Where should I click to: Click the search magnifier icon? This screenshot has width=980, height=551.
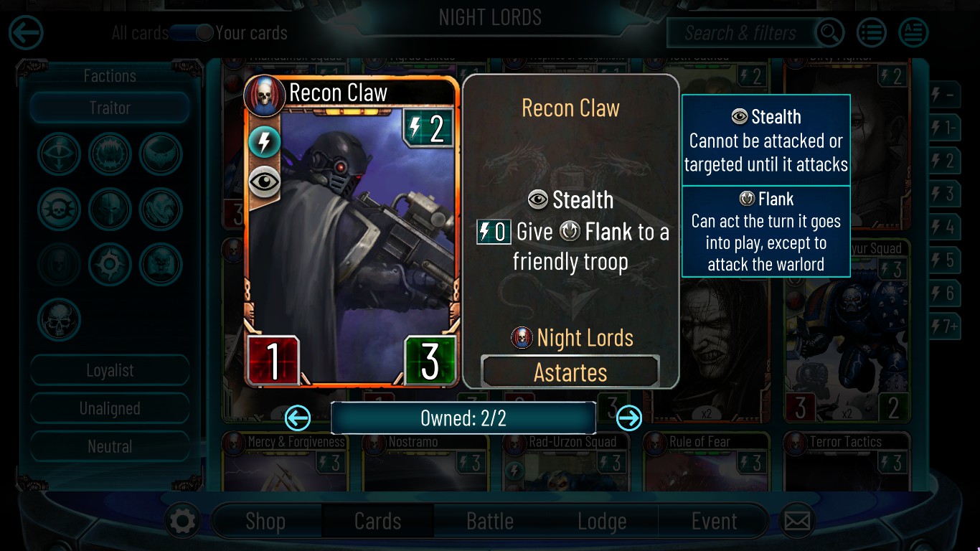pyautogui.click(x=829, y=33)
